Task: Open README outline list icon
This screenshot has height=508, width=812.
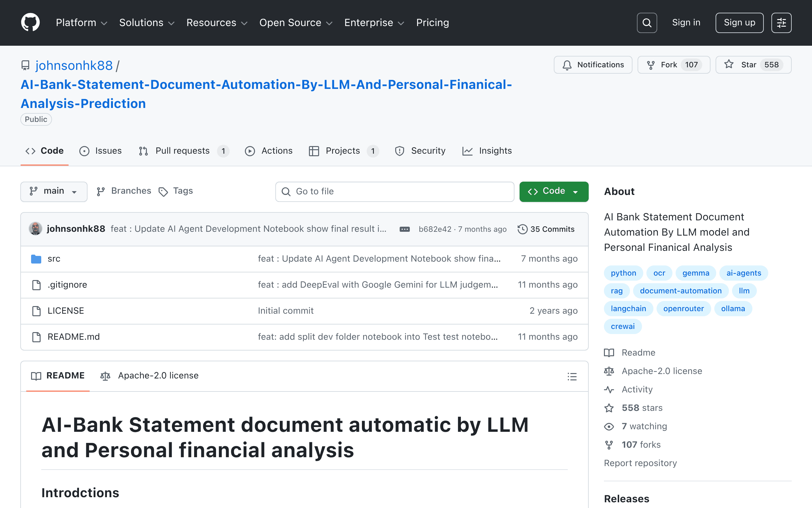Action: (572, 376)
